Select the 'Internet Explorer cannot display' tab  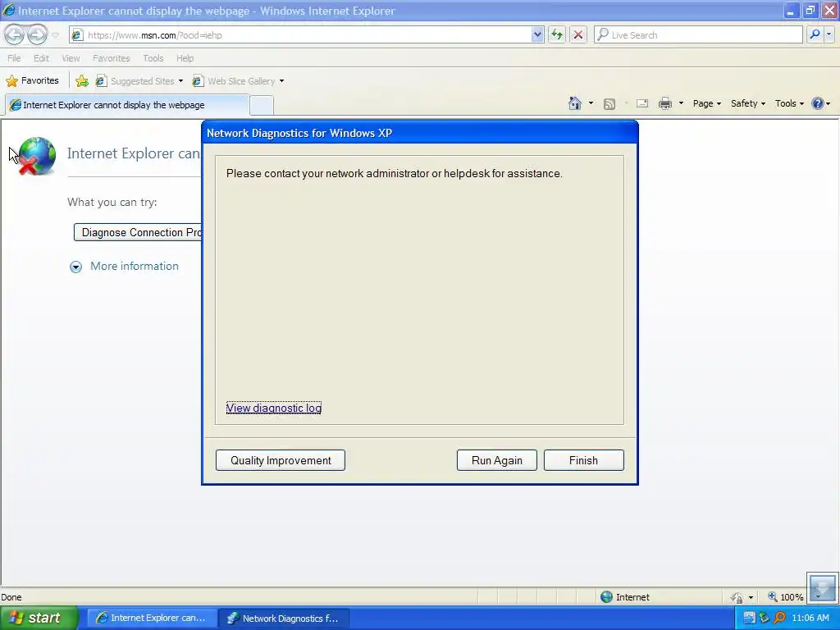tap(127, 105)
